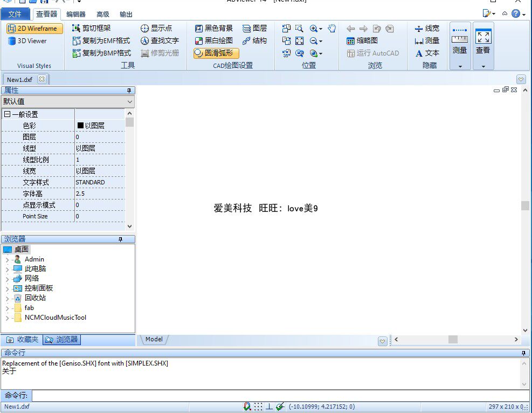Open zoom-in dropdown arrow

click(x=321, y=29)
